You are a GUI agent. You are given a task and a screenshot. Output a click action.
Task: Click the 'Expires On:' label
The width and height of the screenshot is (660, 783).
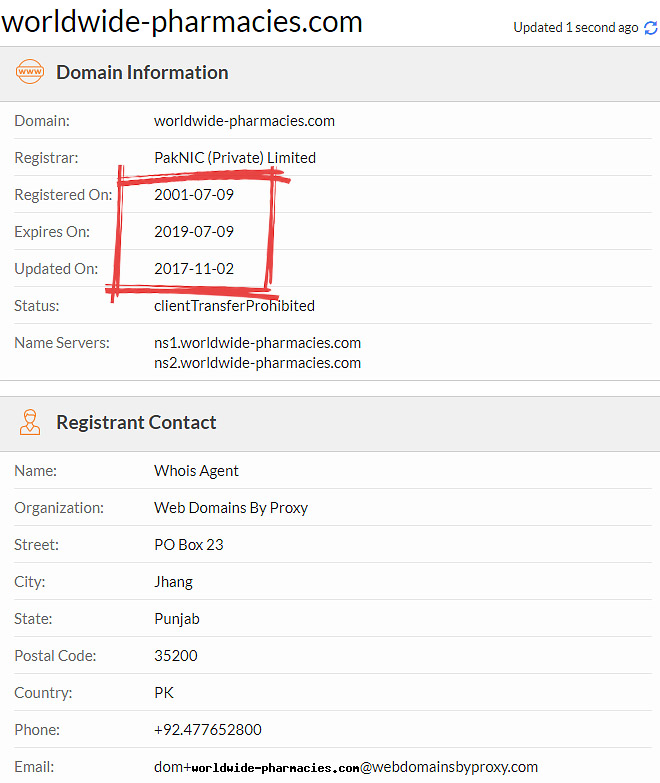point(52,232)
